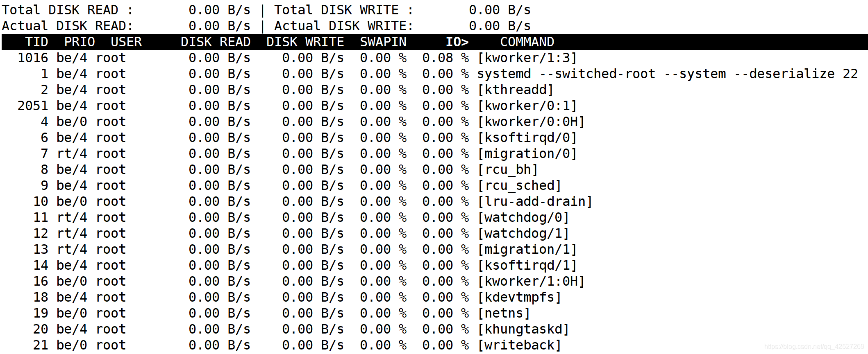Select the DISK READ column header
The width and height of the screenshot is (868, 354).
tap(216, 42)
